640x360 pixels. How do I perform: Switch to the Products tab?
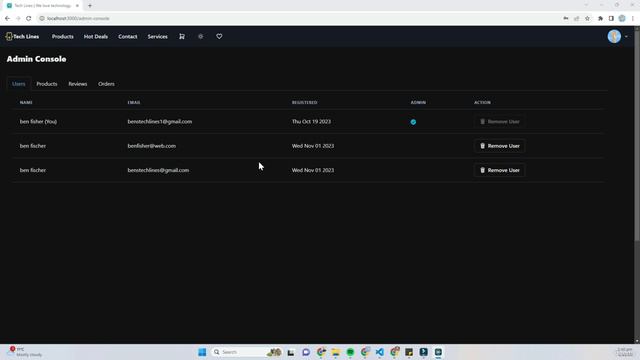pos(47,84)
